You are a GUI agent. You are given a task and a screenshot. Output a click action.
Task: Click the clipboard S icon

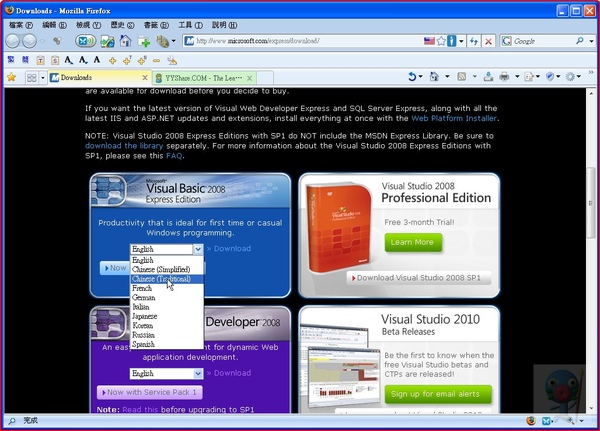(x=55, y=60)
